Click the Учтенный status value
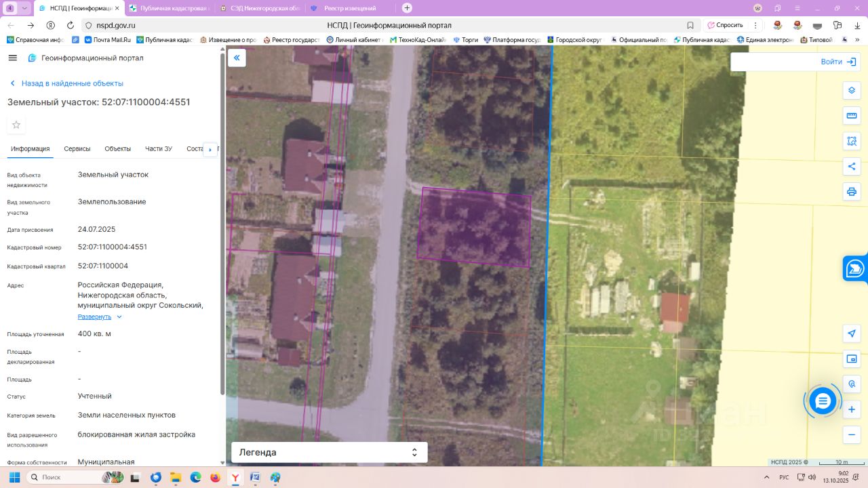 95,396
